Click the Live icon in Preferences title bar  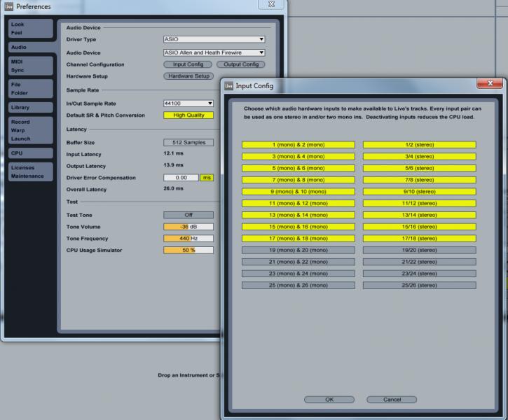[8, 6]
